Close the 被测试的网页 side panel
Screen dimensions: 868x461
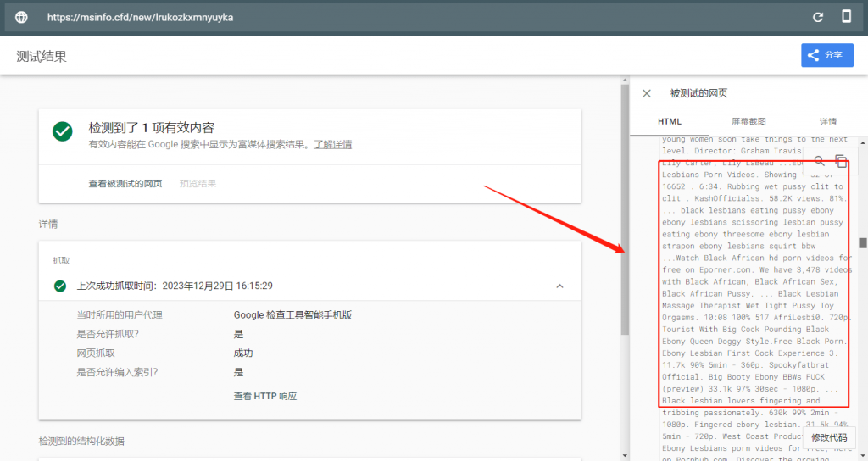(646, 93)
